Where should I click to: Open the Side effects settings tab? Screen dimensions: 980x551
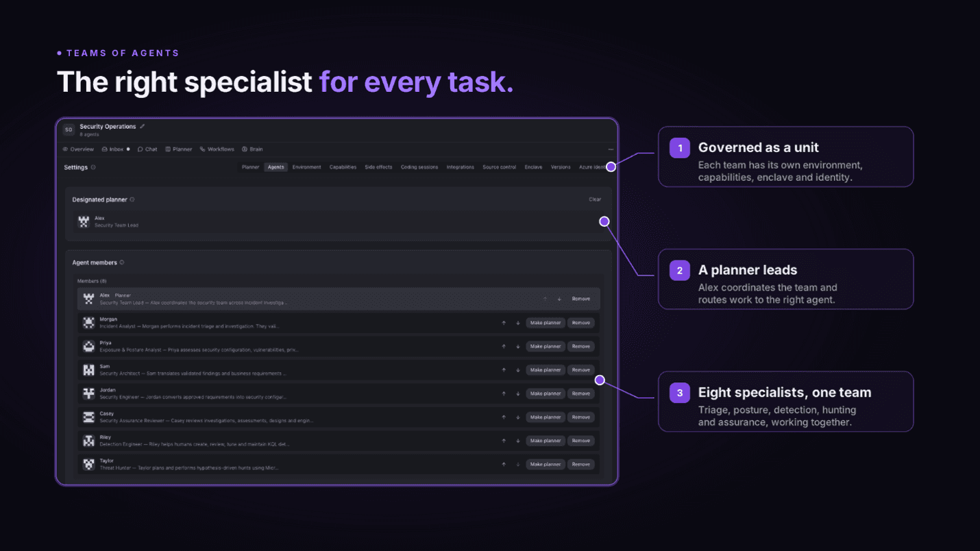pyautogui.click(x=378, y=167)
